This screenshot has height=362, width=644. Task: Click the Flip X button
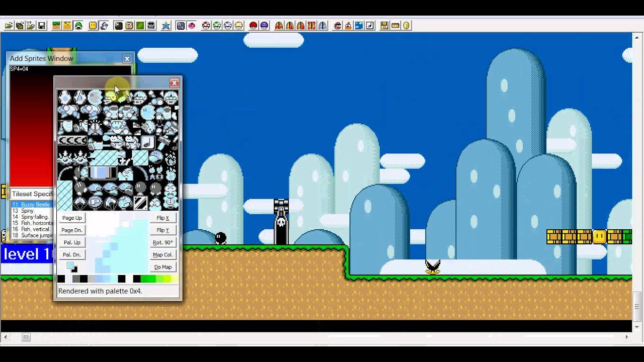tap(163, 218)
